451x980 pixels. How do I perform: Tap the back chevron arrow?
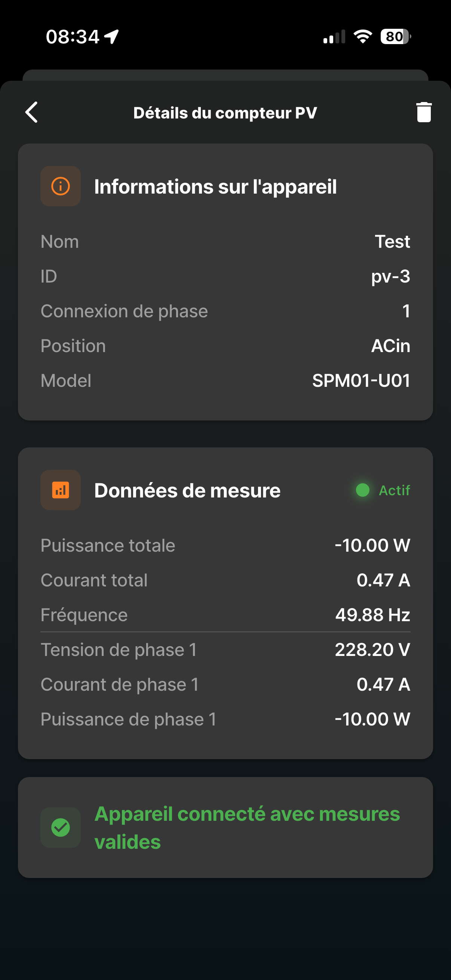(31, 112)
